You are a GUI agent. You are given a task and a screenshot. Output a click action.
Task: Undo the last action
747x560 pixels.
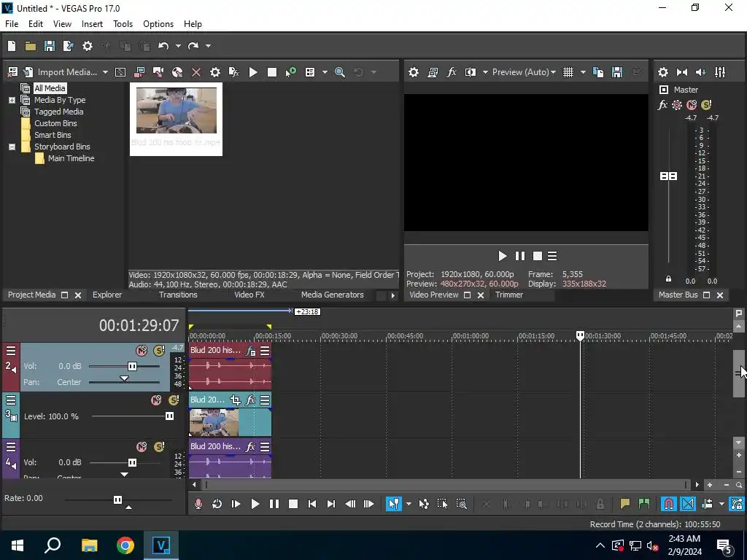coord(163,46)
